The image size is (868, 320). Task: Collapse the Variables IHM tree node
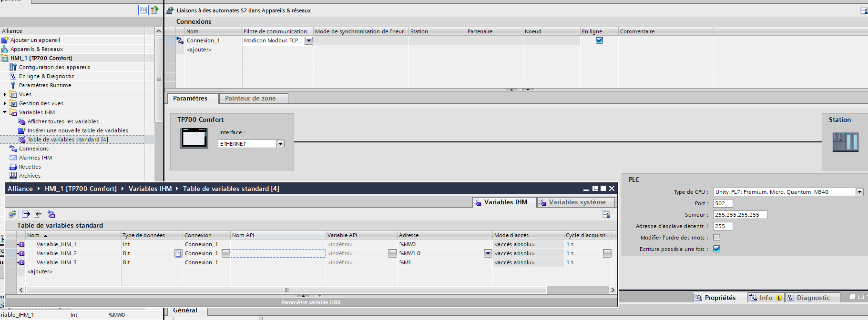(x=5, y=112)
